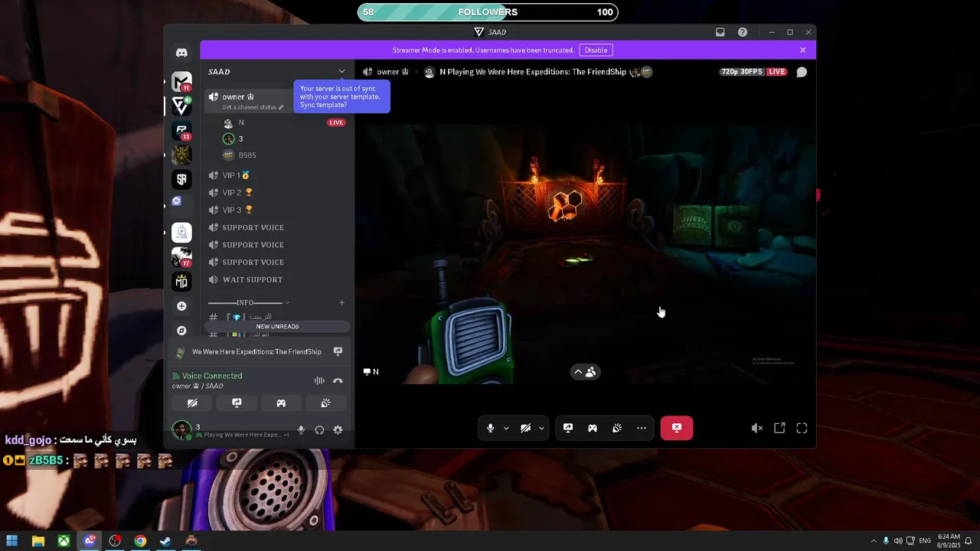Open the server icon with 17 badge
Viewport: 980px width, 551px height.
[x=181, y=256]
